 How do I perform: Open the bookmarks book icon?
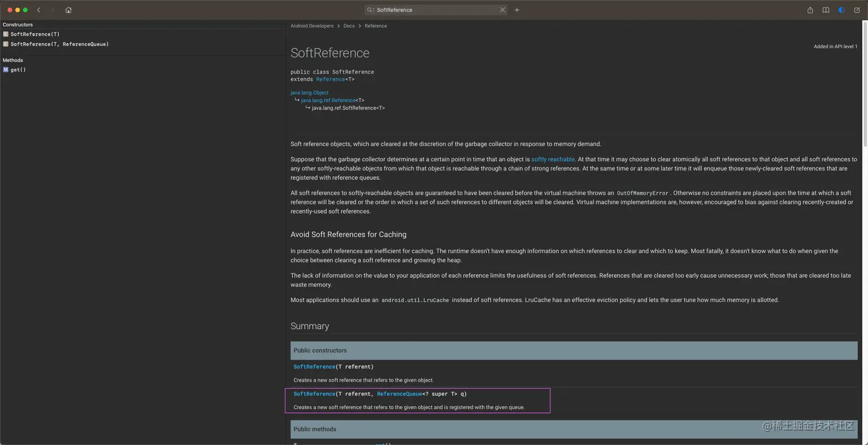click(826, 10)
